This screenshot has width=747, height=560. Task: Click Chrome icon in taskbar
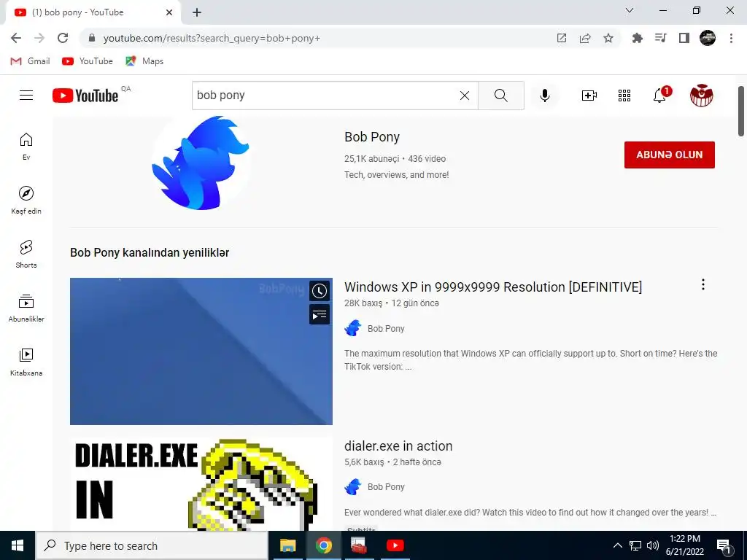point(323,545)
